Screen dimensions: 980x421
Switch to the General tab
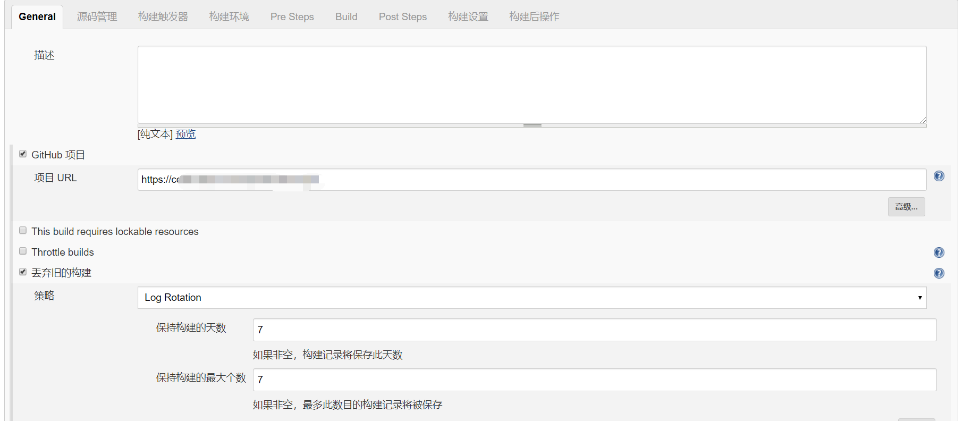click(37, 17)
